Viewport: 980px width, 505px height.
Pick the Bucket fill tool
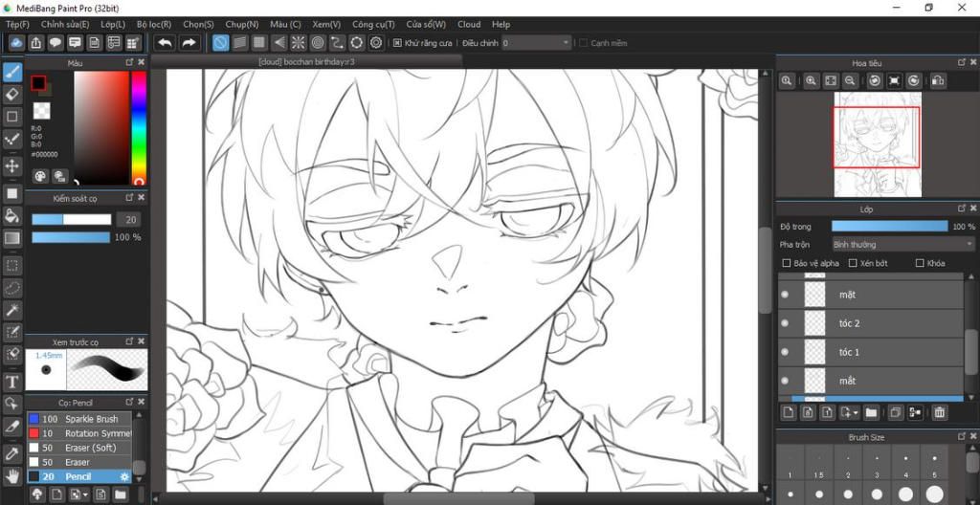pos(11,215)
